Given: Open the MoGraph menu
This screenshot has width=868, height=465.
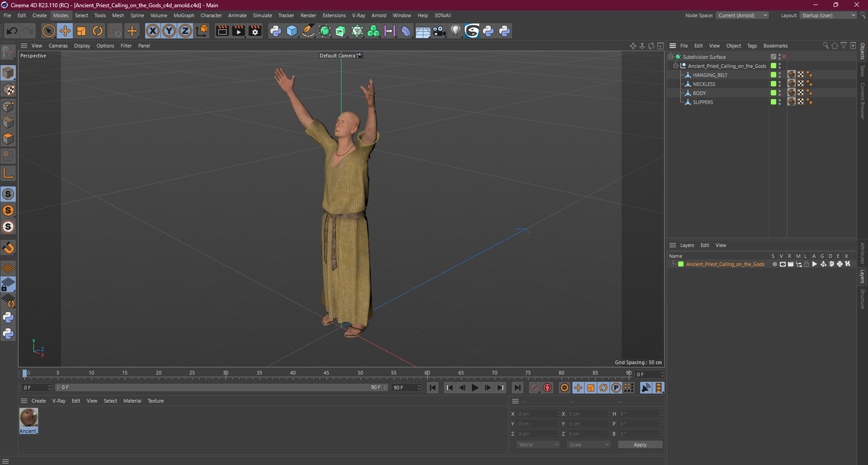Looking at the screenshot, I should click(x=184, y=15).
